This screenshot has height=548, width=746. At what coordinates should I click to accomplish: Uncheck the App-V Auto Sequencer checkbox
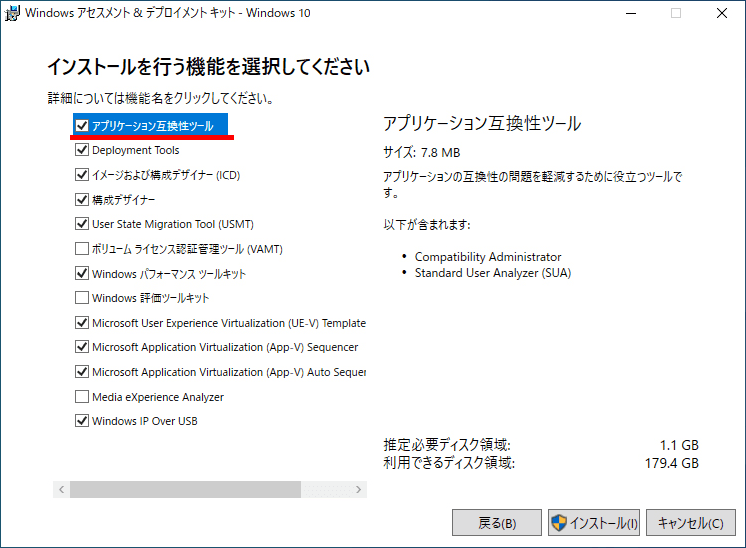[x=82, y=372]
